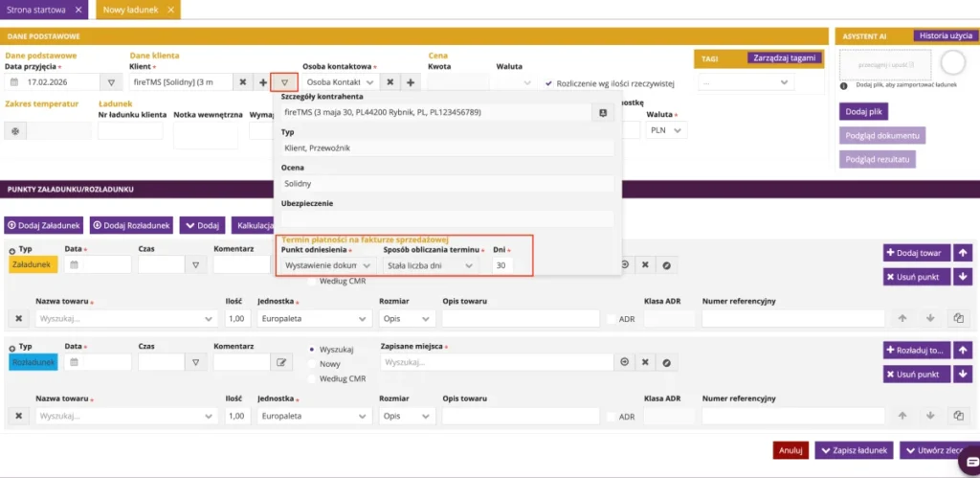Click the Nr ładunku klienta input field
Screen dimensions: 980x478
pyautogui.click(x=130, y=130)
